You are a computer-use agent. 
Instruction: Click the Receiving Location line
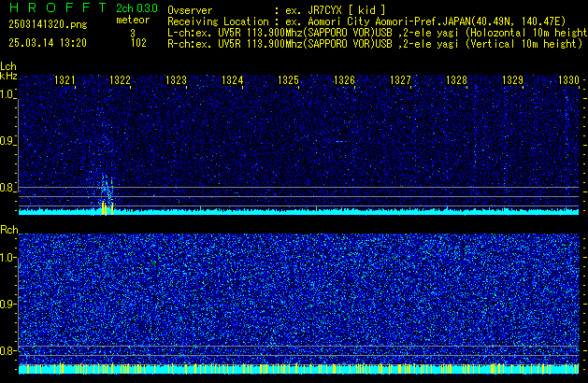366,21
